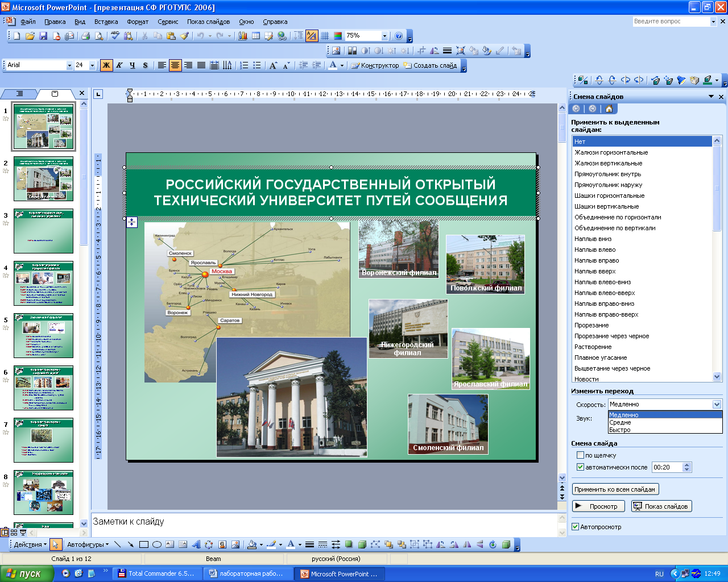The width and height of the screenshot is (728, 582).
Task: Open Скорость speed combo box
Action: point(665,404)
